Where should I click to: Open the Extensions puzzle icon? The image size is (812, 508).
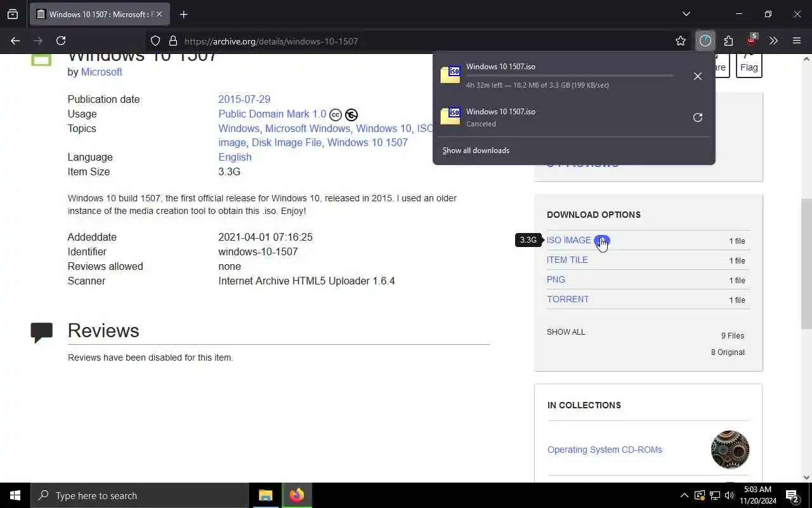pyautogui.click(x=728, y=41)
